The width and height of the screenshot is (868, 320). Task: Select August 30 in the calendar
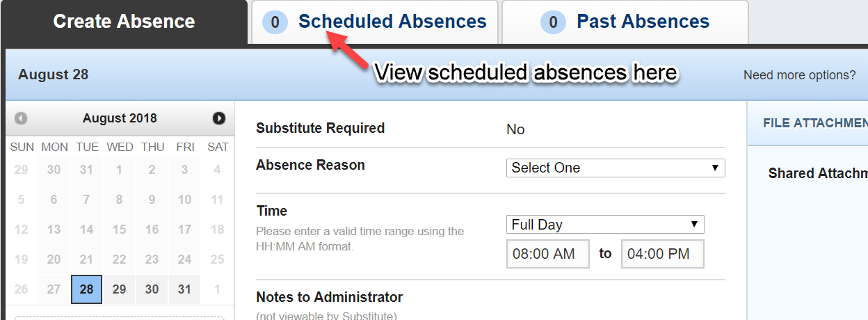pyautogui.click(x=152, y=289)
